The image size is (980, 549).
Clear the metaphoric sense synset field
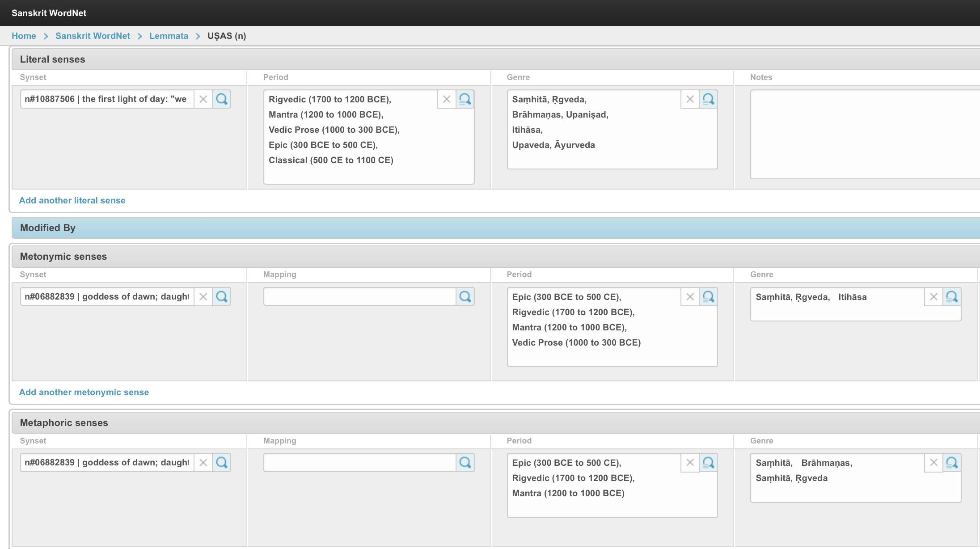pyautogui.click(x=203, y=462)
